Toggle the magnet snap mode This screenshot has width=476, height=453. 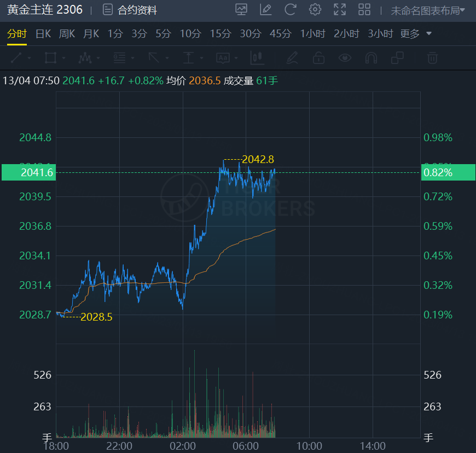pyautogui.click(x=371, y=57)
